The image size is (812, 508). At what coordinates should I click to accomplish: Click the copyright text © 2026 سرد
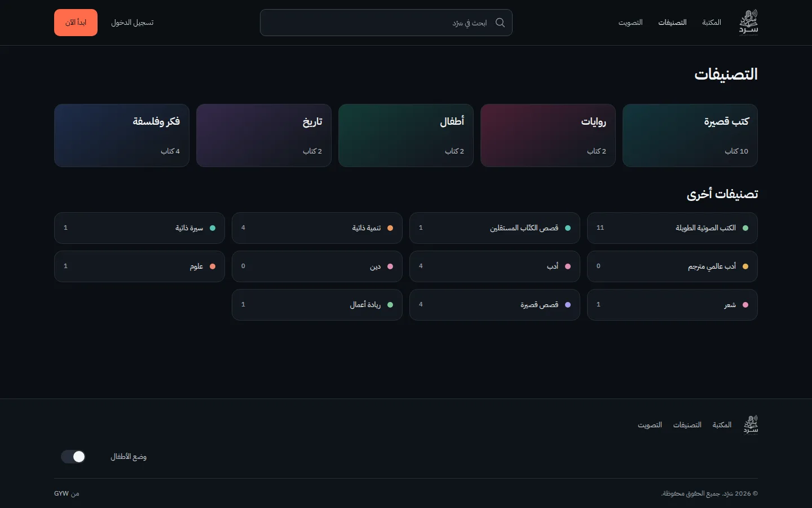coord(709,494)
